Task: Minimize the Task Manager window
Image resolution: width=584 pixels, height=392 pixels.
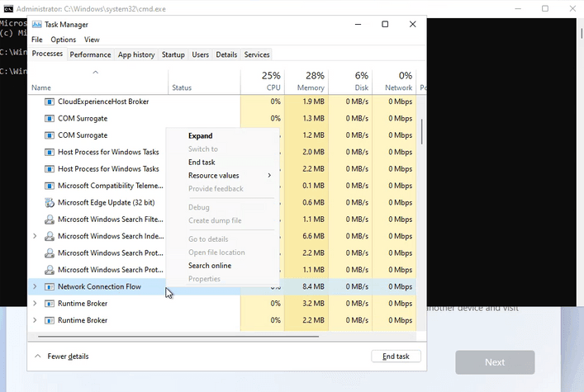Action: (358, 24)
